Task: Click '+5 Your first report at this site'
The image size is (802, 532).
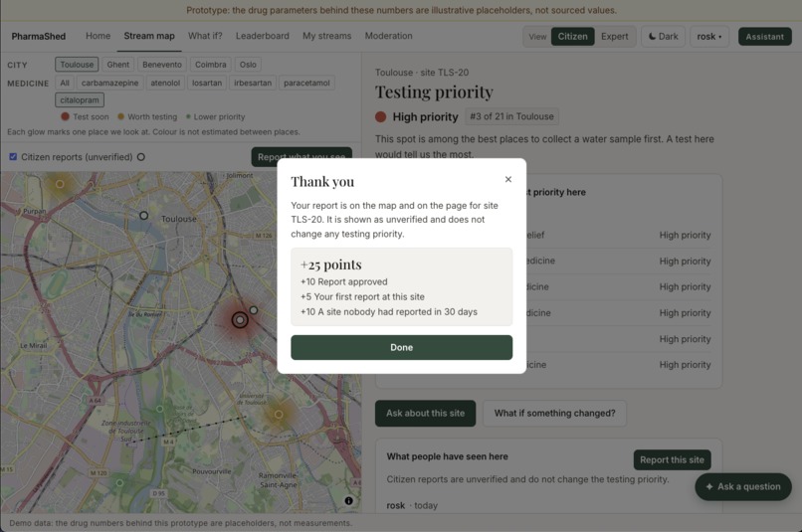Action: [362, 297]
